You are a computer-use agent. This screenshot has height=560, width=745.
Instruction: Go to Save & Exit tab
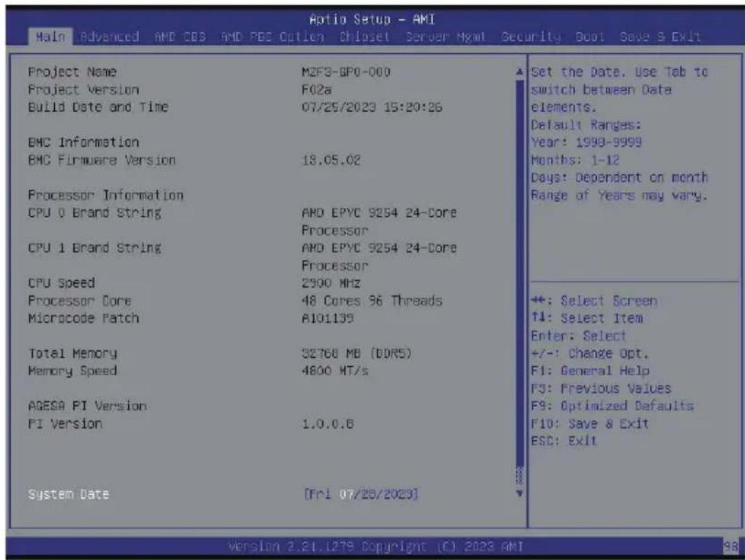coord(661,36)
